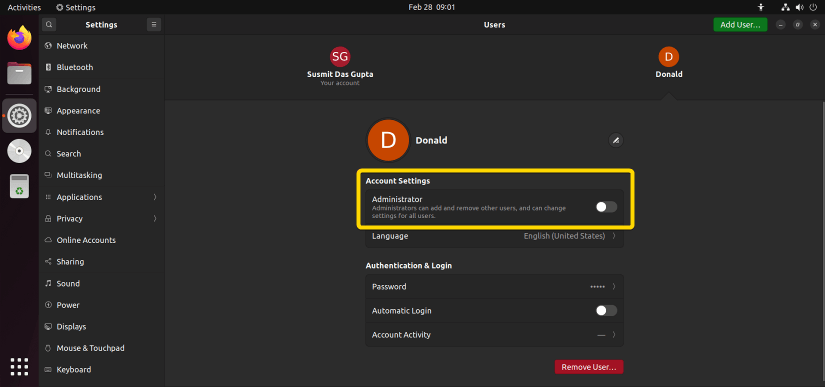Click the Add User button
This screenshot has width=825, height=387.
(740, 25)
